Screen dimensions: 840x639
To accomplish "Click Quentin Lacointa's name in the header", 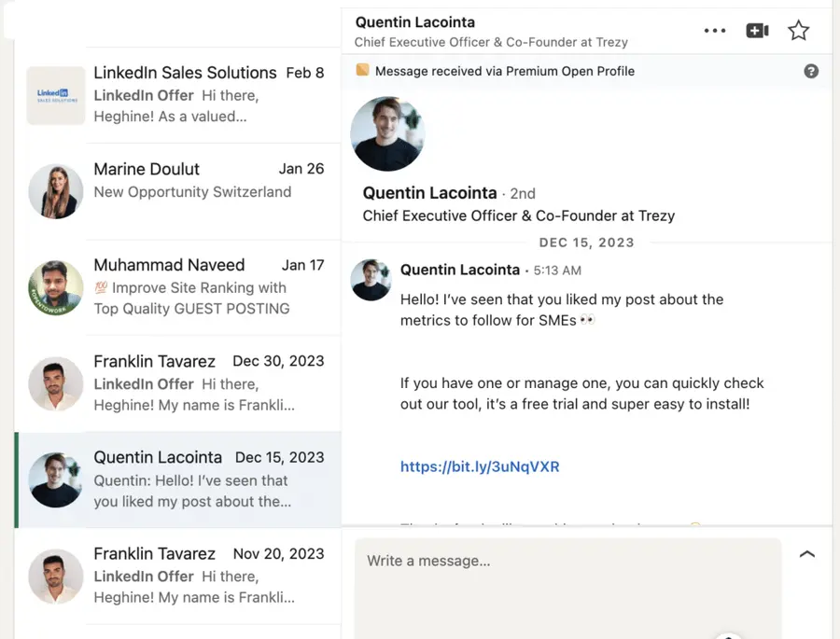I will tap(414, 21).
